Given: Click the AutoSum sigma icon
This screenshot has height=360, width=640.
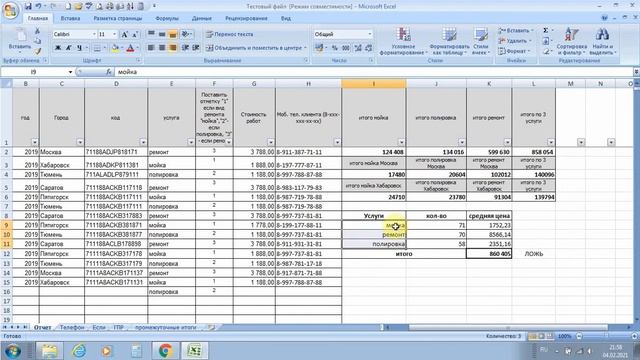Looking at the screenshot, I should 545,31.
